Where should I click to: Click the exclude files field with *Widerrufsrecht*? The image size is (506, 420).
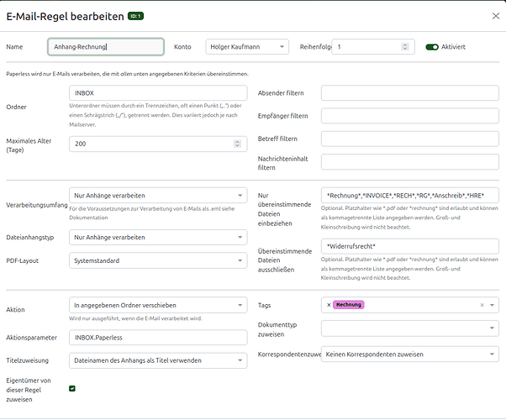[x=410, y=246]
